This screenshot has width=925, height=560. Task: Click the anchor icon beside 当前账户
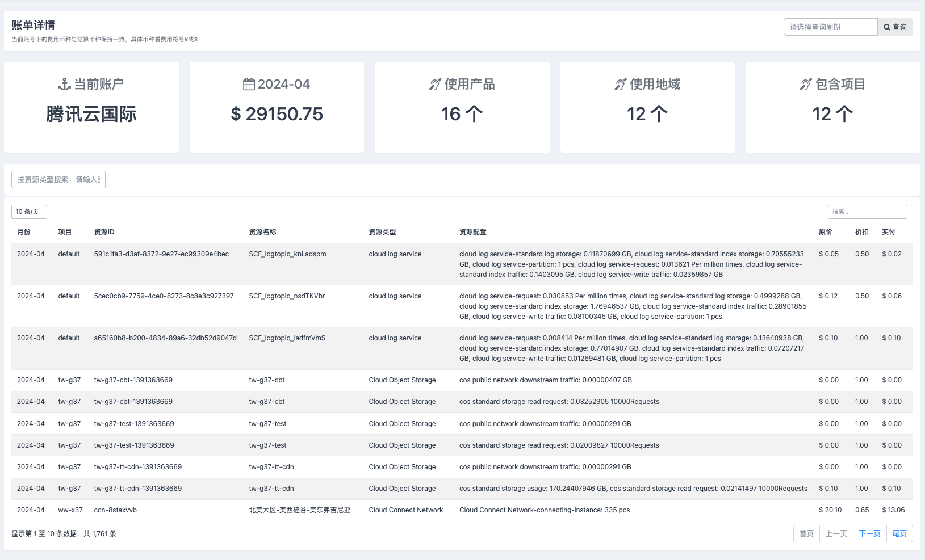64,85
